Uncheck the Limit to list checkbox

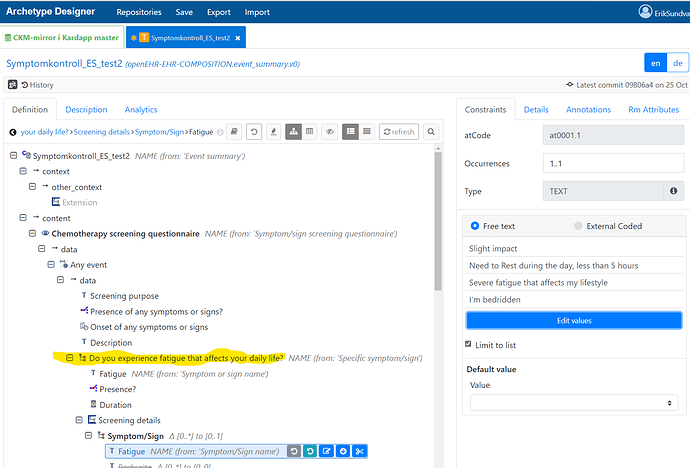(x=468, y=344)
